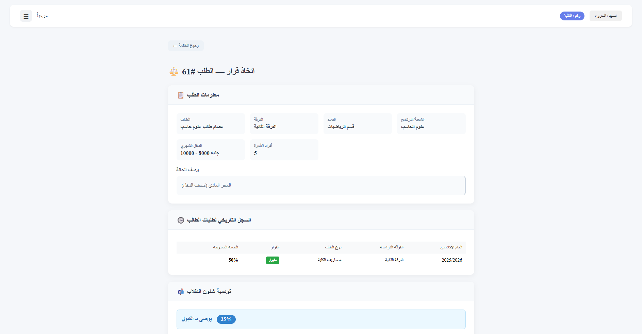Click the وصف الحالة description field
The image size is (644, 334).
coord(321,186)
